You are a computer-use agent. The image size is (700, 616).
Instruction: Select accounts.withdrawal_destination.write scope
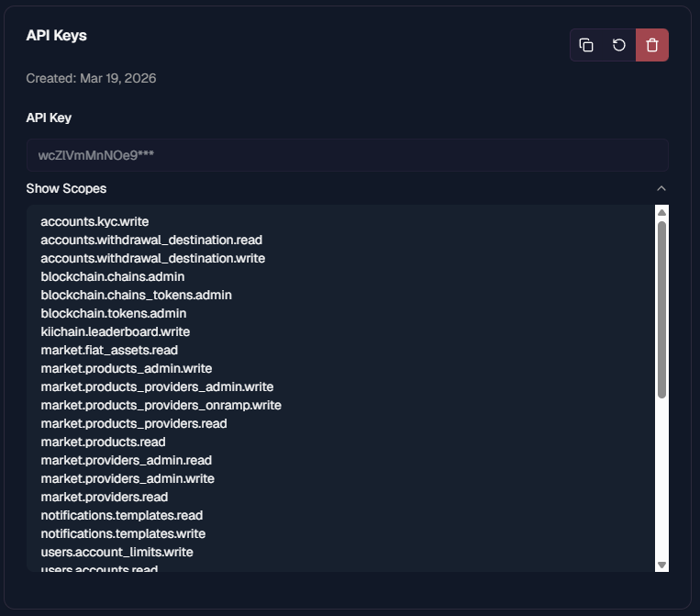[152, 258]
